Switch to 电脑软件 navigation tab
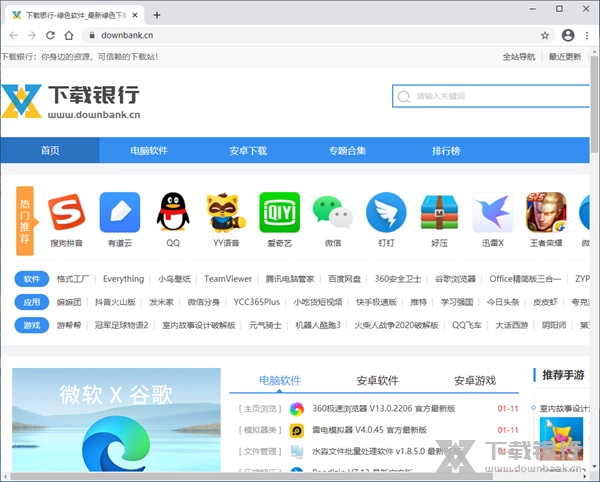Viewport: 600px width, 482px height. (x=149, y=151)
